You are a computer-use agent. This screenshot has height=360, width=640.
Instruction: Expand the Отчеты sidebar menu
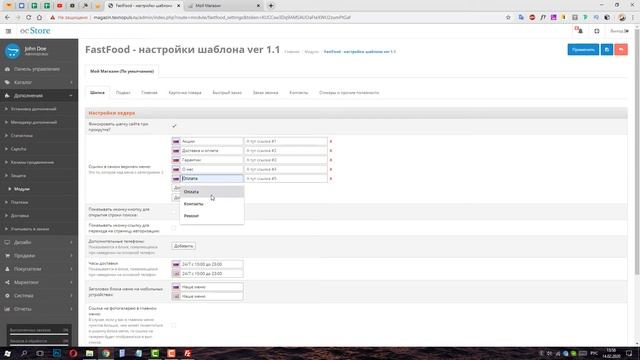pos(39,309)
